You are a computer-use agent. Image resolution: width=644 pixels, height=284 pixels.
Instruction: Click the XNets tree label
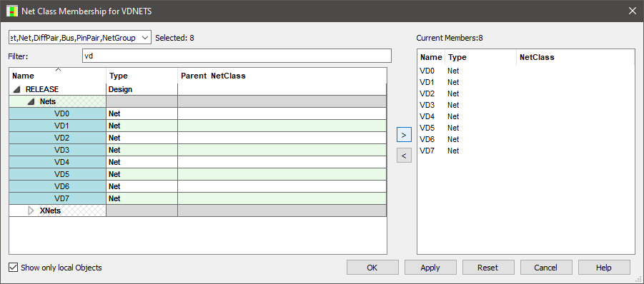tap(50, 211)
